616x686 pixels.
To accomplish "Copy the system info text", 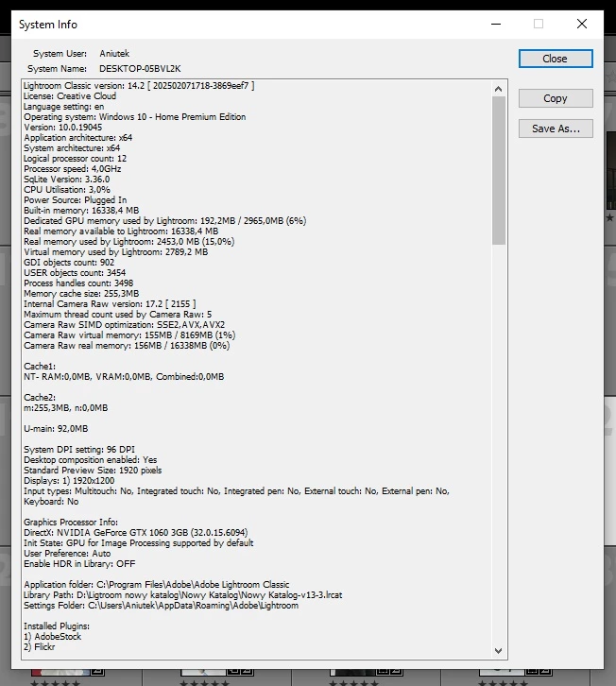I will coord(556,98).
